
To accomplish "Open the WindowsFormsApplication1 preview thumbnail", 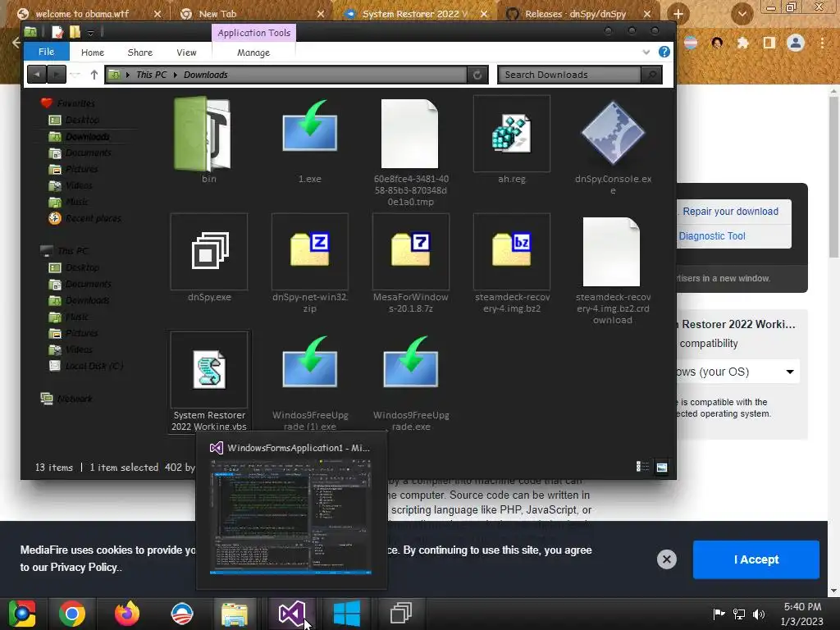I will point(291,517).
